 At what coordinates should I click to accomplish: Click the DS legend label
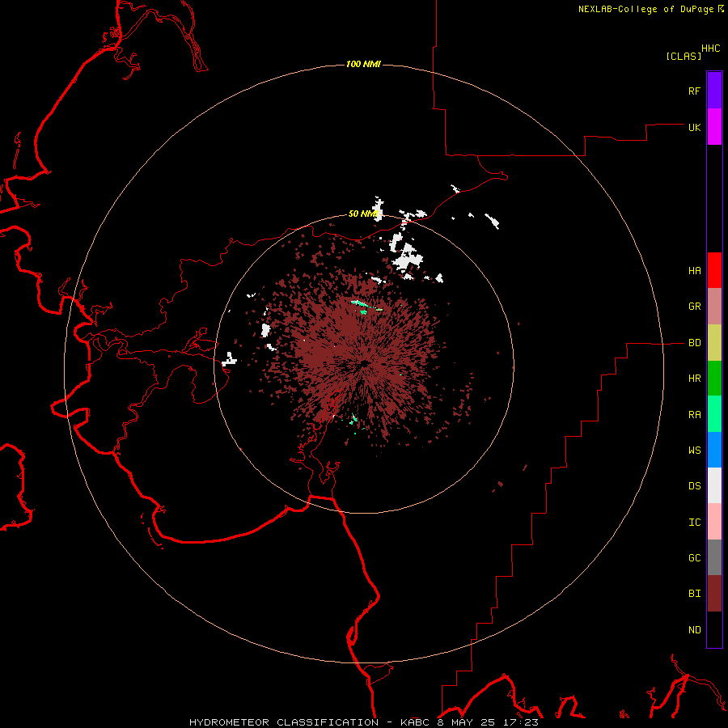click(694, 486)
